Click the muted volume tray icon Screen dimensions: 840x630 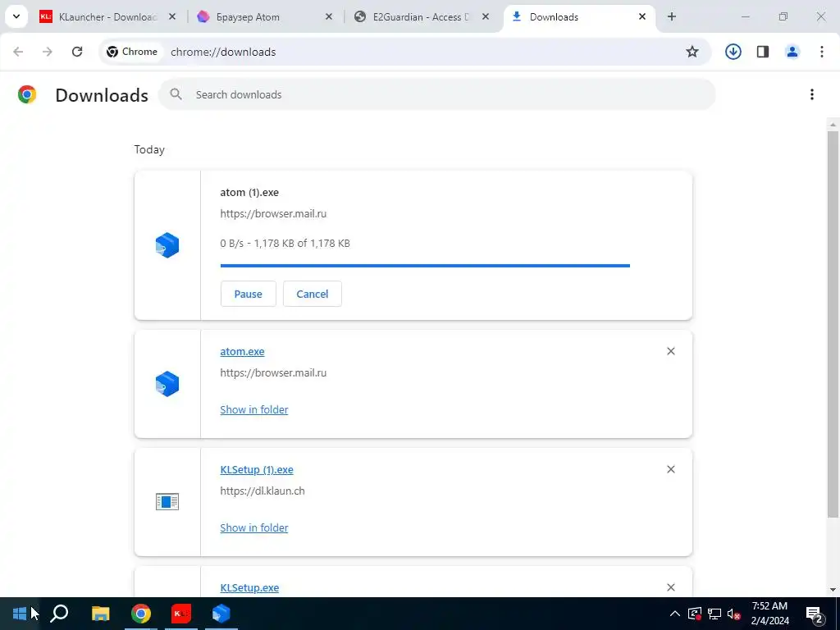734,614
